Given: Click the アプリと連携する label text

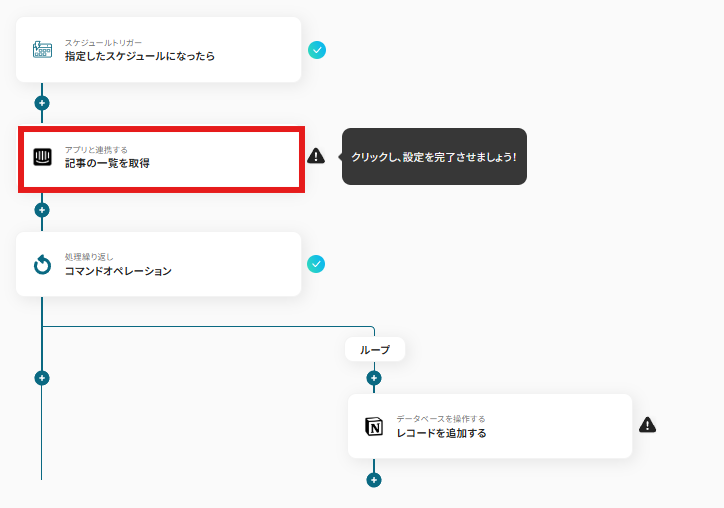Looking at the screenshot, I should point(96,150).
